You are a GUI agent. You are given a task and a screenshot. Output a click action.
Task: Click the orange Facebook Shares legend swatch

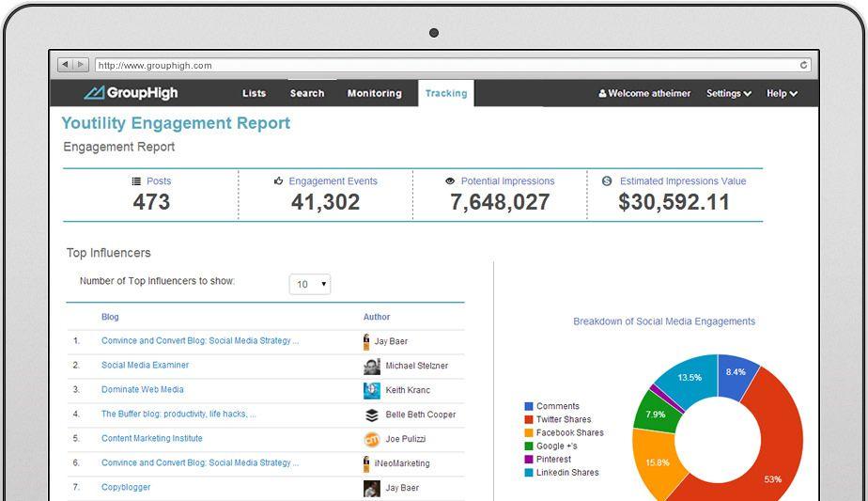pos(529,432)
